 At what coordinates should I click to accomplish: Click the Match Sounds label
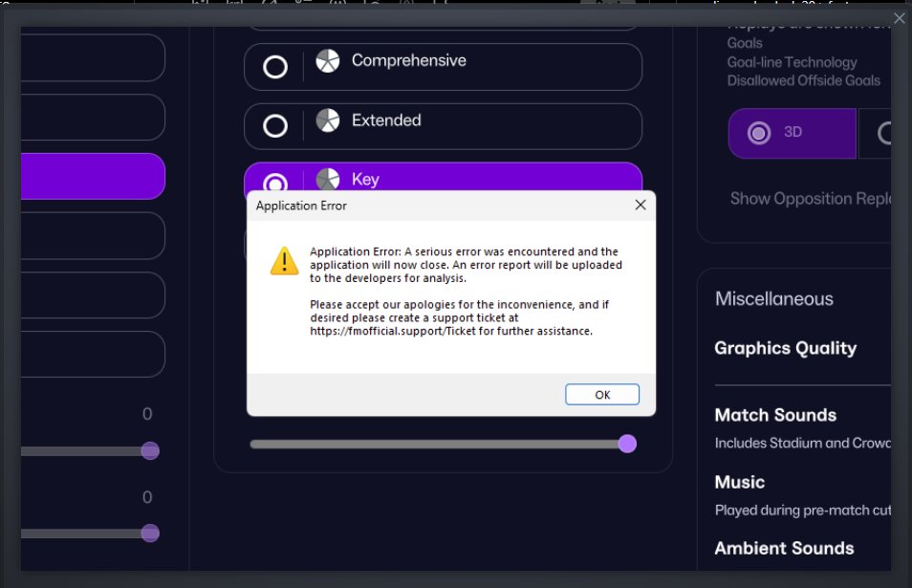coord(775,415)
